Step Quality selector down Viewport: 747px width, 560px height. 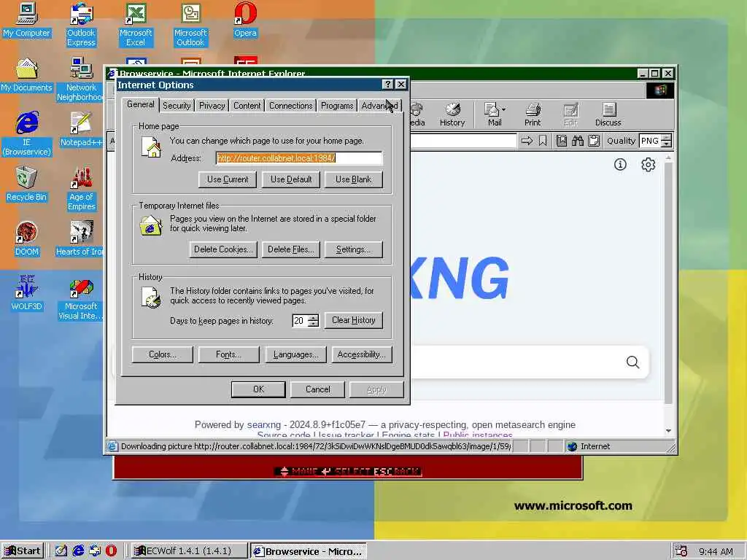coord(667,144)
